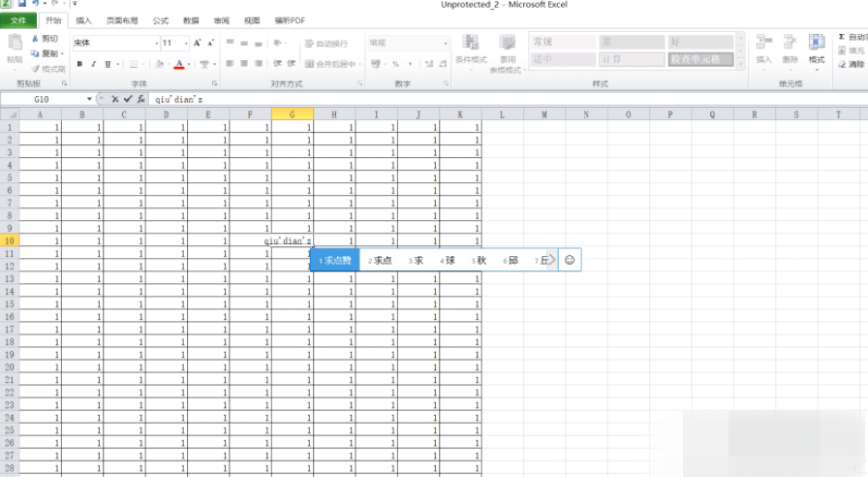Image resolution: width=868 pixels, height=477 pixels.
Task: Cancel the entry with the X button
Action: [x=114, y=99]
